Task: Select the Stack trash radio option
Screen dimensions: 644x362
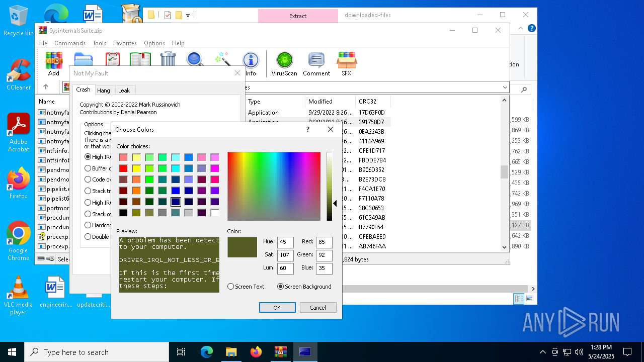Action: (88, 191)
